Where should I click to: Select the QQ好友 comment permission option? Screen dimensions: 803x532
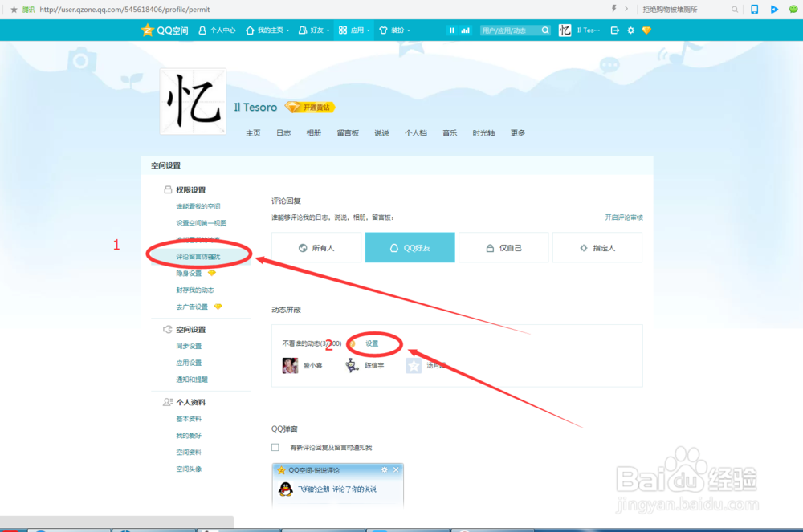pos(410,248)
